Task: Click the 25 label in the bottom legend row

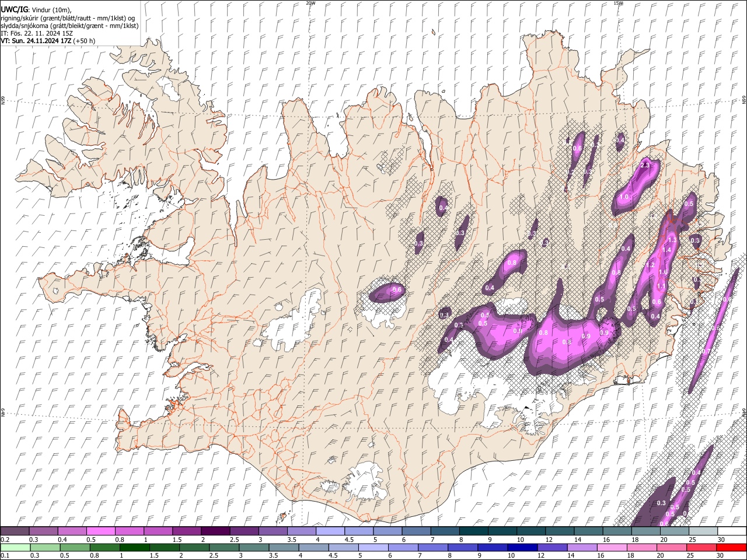Action: click(690, 556)
